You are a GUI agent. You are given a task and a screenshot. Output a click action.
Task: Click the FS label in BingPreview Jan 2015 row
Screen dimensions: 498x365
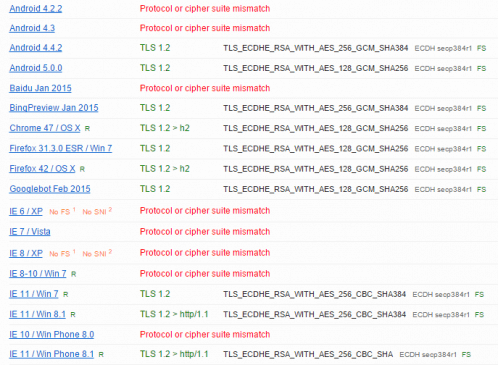[481, 109]
